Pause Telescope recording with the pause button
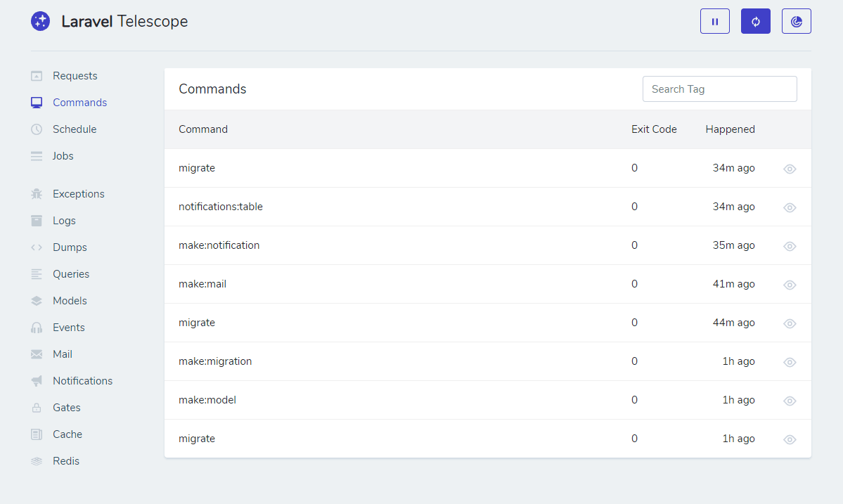Screen dimensions: 843x504 click(714, 21)
